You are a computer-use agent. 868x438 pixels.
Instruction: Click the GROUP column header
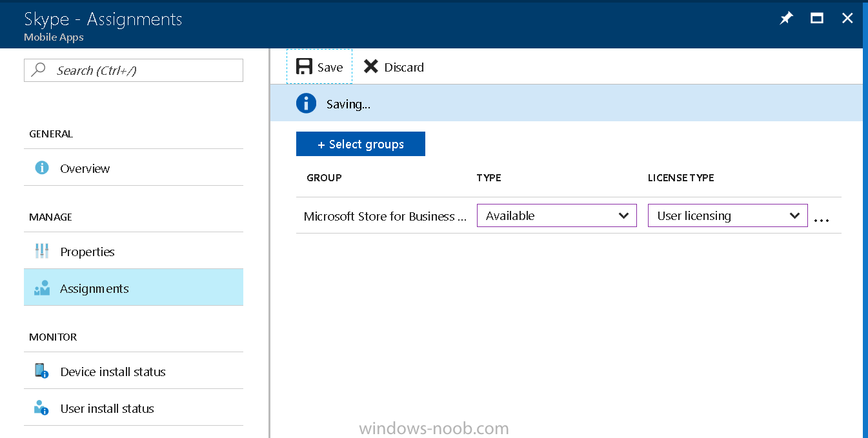[324, 178]
